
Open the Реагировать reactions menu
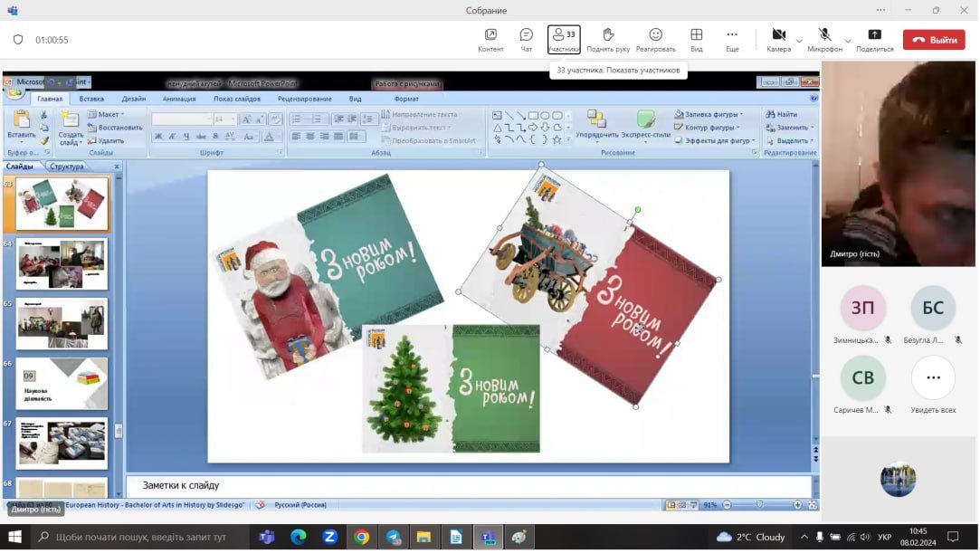(656, 40)
